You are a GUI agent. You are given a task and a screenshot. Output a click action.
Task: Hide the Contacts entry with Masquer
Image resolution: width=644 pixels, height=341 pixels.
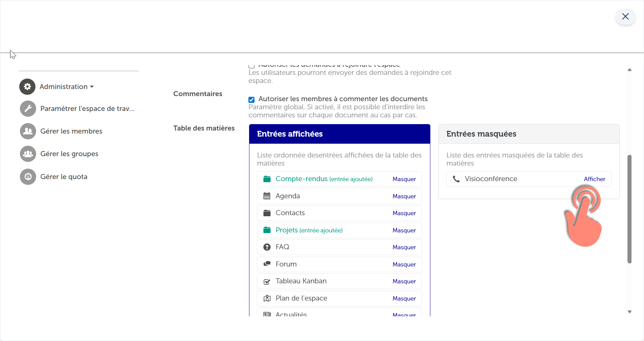coord(404,213)
